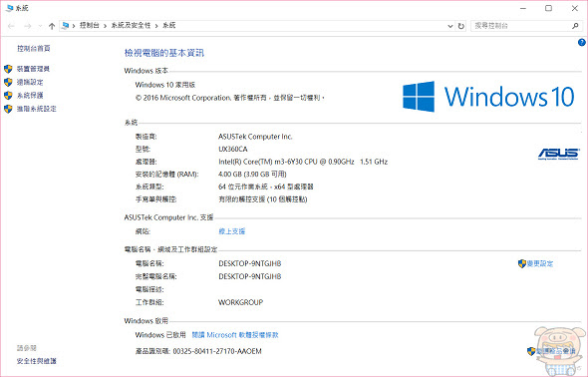Click the system icon in title bar
The height and width of the screenshot is (377, 588).
(x=9, y=8)
